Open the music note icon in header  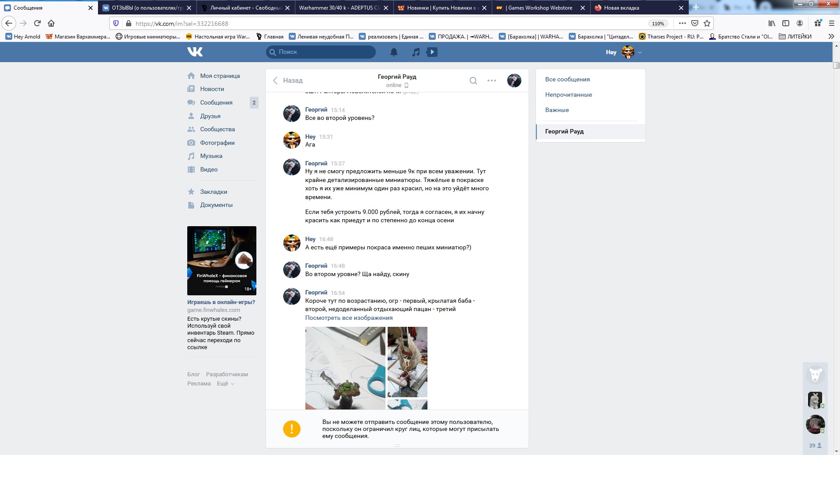(x=416, y=52)
